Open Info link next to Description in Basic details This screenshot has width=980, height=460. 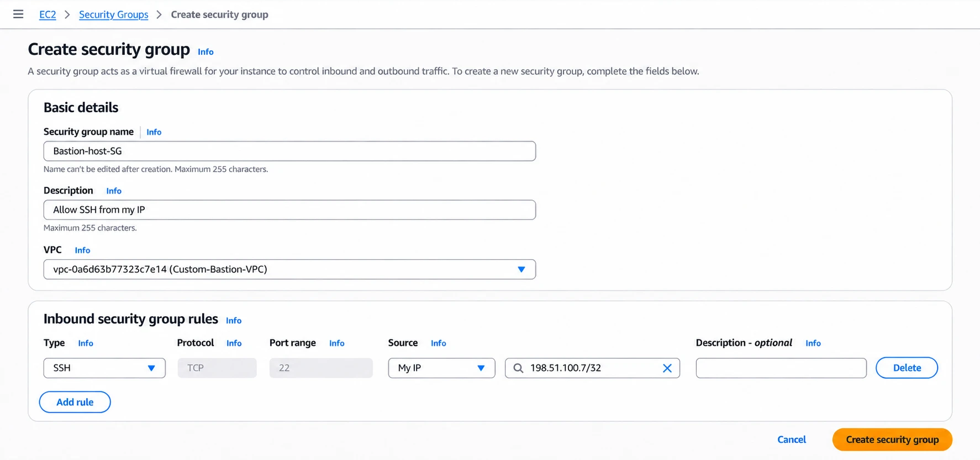114,191
